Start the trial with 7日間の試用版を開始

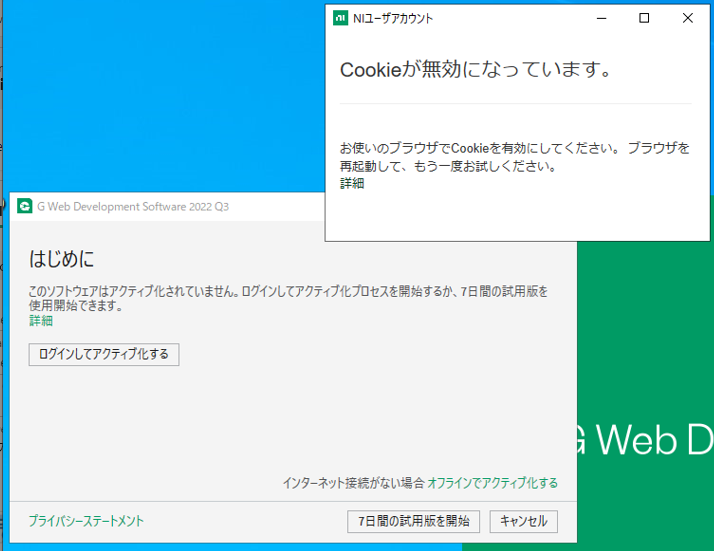pyautogui.click(x=413, y=521)
